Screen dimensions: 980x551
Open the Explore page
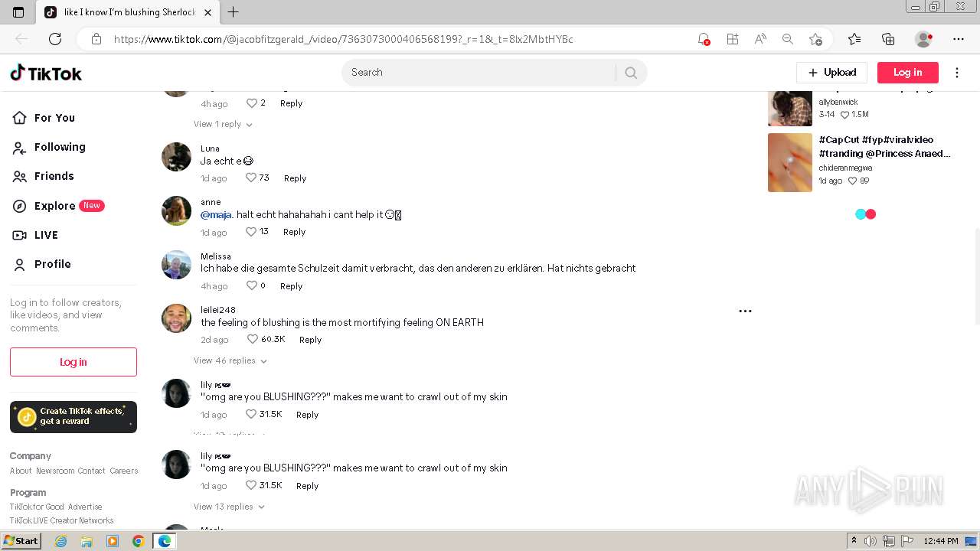(58, 206)
